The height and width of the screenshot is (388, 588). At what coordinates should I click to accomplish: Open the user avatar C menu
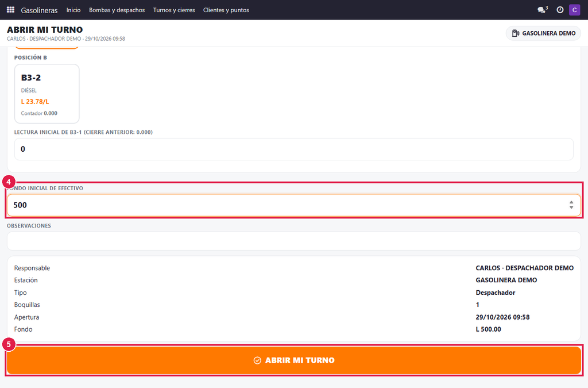click(574, 10)
